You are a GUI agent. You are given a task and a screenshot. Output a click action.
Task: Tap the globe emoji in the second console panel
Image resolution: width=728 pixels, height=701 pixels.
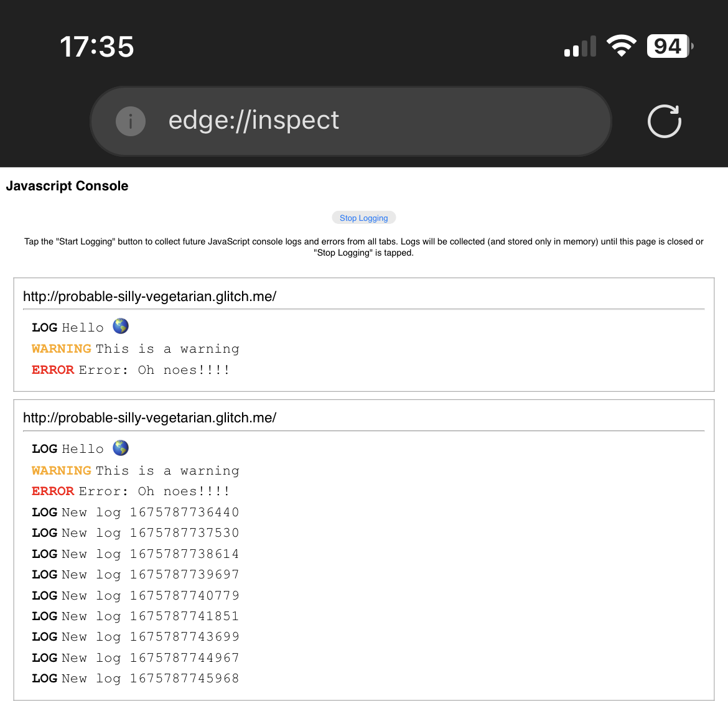pyautogui.click(x=120, y=447)
